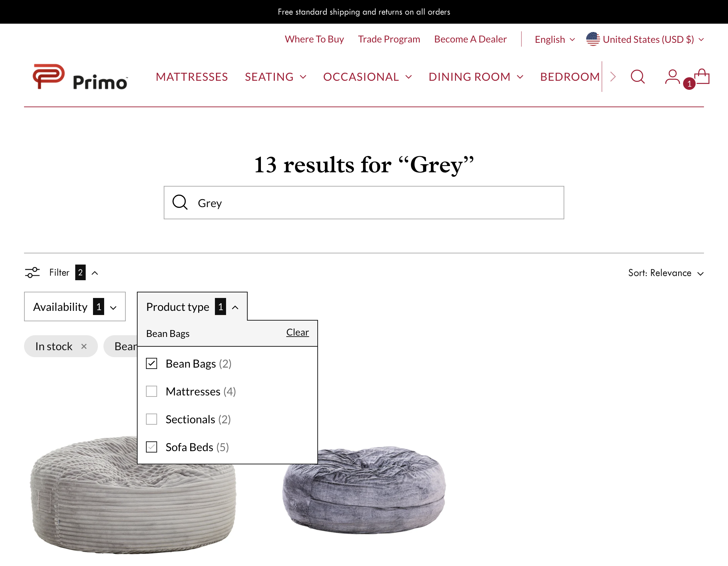
Task: Open the Availability filter dropdown
Action: click(75, 307)
